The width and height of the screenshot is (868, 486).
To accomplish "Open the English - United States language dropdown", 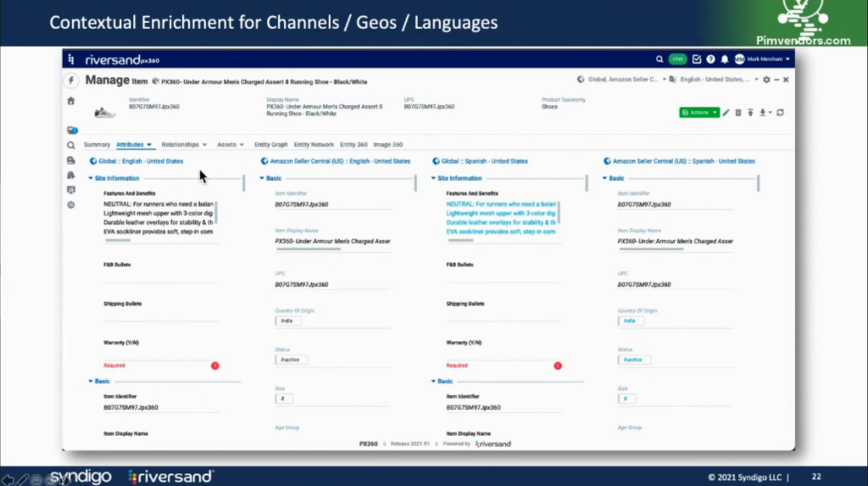I will [x=719, y=80].
